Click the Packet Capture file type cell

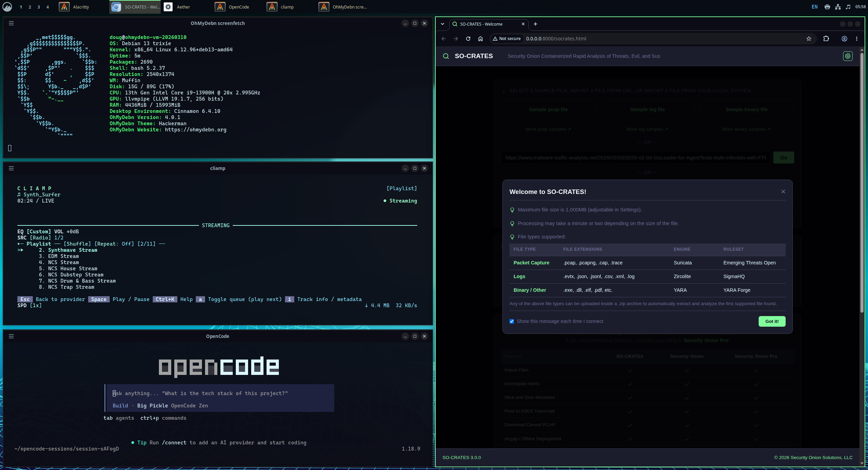click(x=531, y=263)
